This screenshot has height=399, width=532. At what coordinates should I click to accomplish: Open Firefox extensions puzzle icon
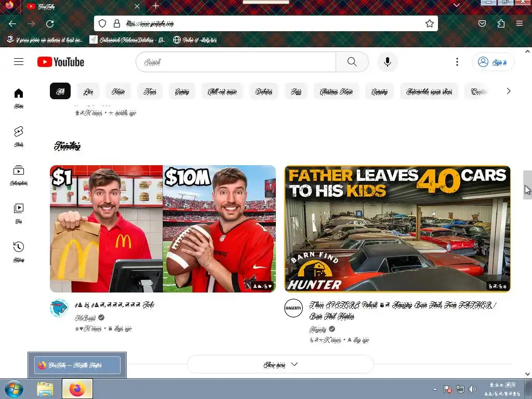pos(501,23)
